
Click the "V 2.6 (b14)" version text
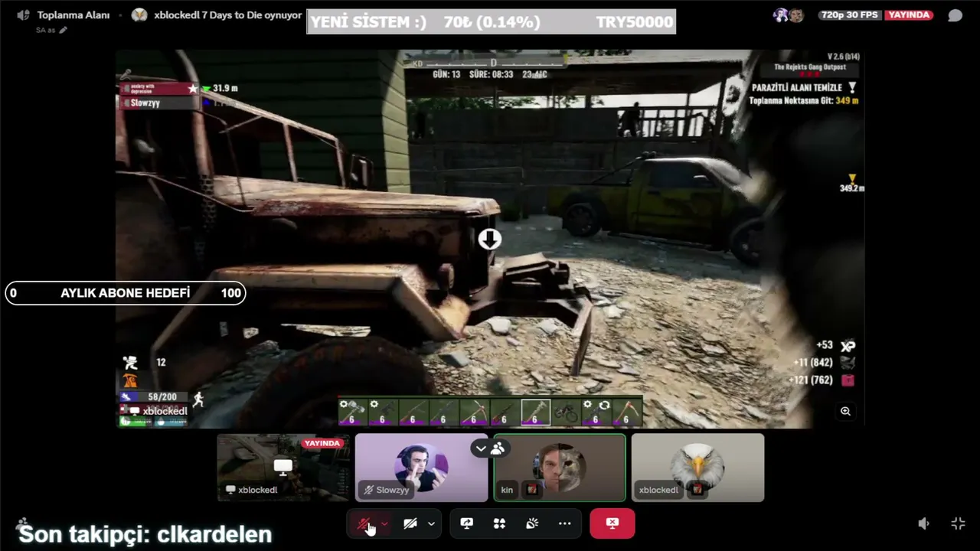[x=843, y=56]
